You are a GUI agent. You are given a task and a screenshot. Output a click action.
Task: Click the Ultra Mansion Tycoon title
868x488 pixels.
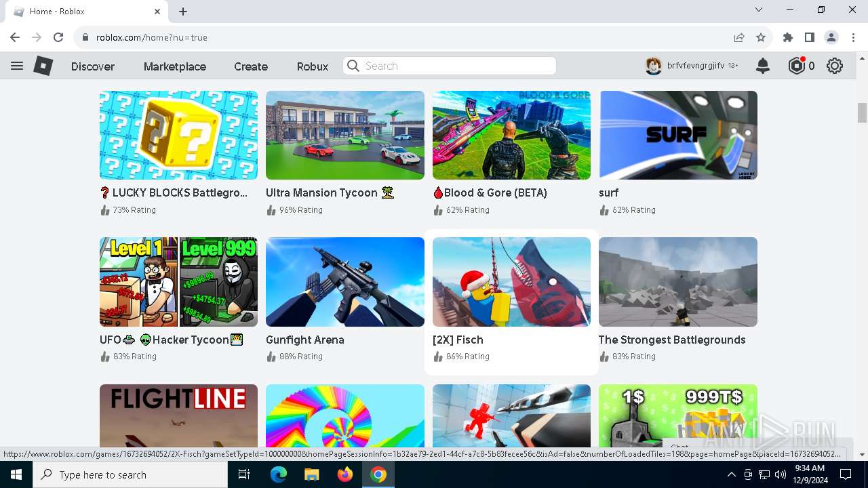pyautogui.click(x=330, y=192)
